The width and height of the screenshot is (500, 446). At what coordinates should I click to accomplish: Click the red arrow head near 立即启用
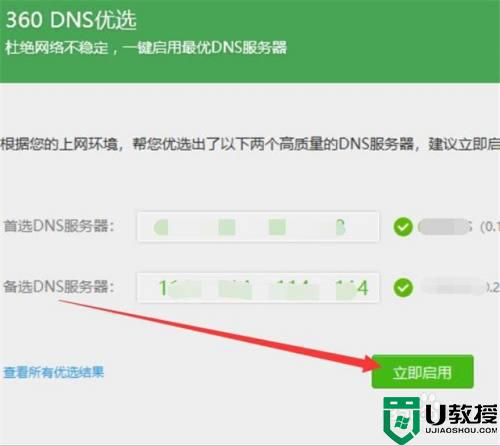(372, 364)
